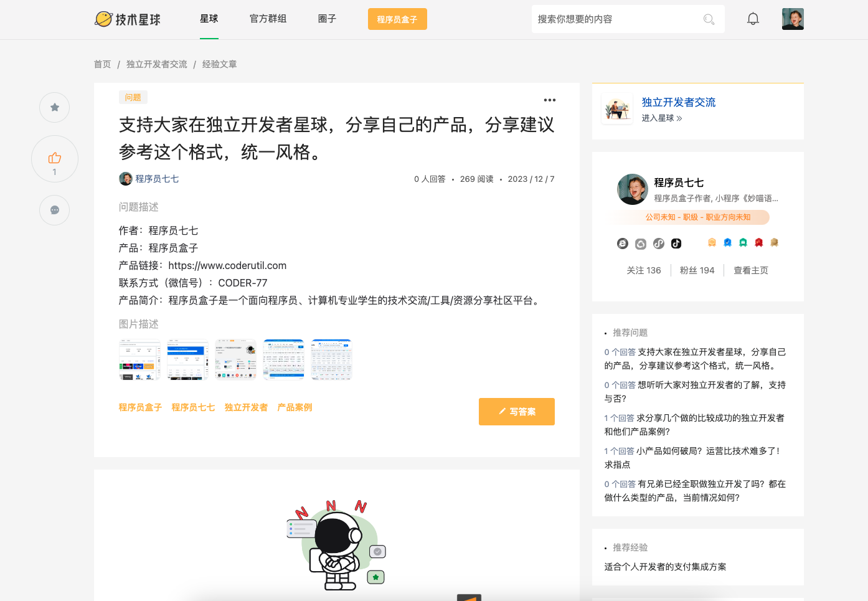868x601 pixels.
Task: Click the 写答案 button
Action: (517, 412)
